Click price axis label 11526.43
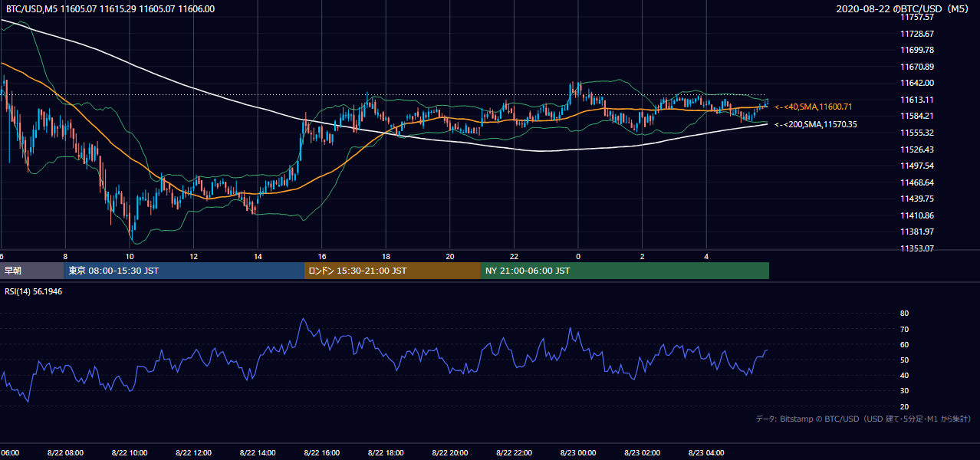 click(x=916, y=149)
